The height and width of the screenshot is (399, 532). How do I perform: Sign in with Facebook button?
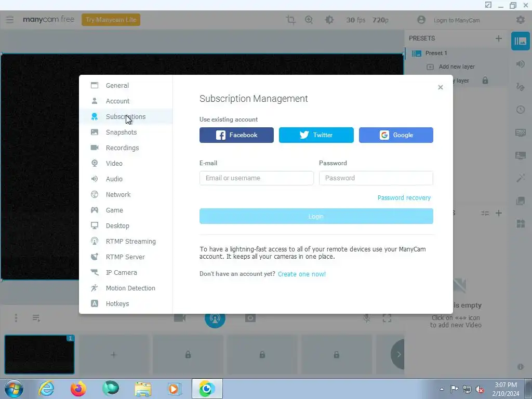pos(236,135)
